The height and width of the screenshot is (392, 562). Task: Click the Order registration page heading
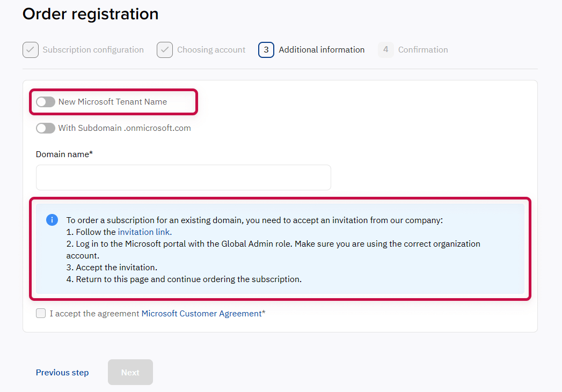(x=90, y=14)
